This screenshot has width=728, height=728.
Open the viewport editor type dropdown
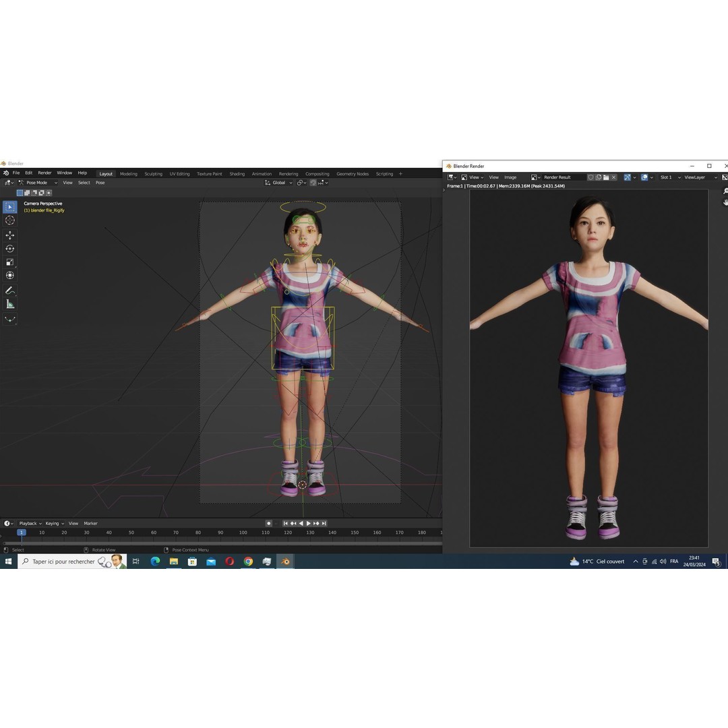click(x=9, y=183)
